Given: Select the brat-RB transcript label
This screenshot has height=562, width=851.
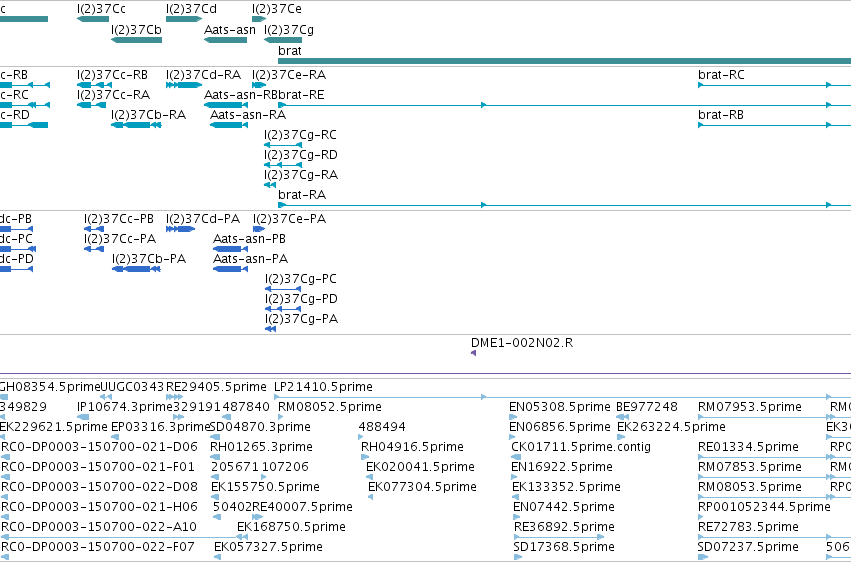Looking at the screenshot, I should pyautogui.click(x=721, y=115).
